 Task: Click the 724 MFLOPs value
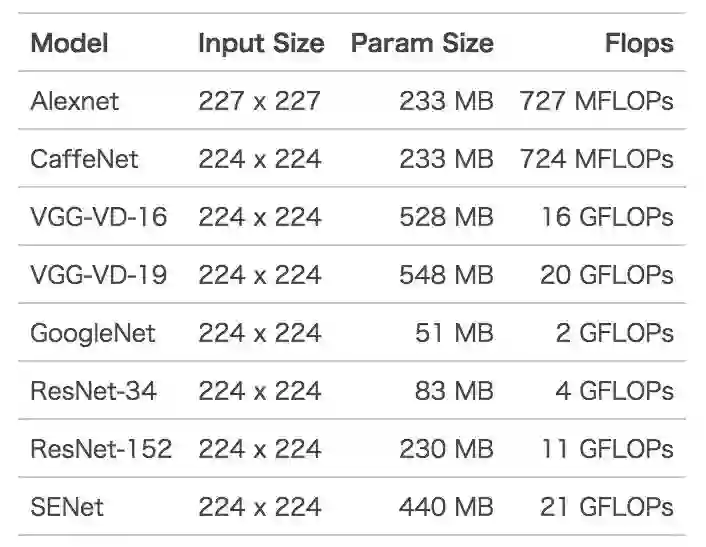tap(596, 159)
